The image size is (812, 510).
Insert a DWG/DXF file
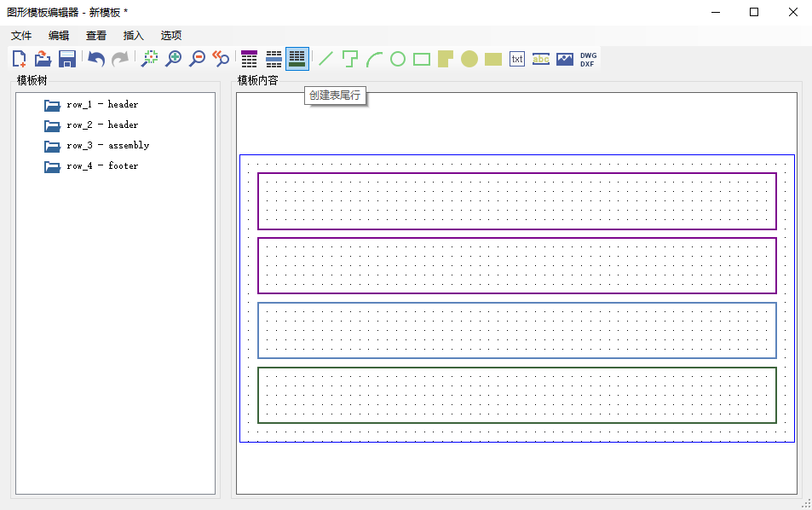[588, 59]
